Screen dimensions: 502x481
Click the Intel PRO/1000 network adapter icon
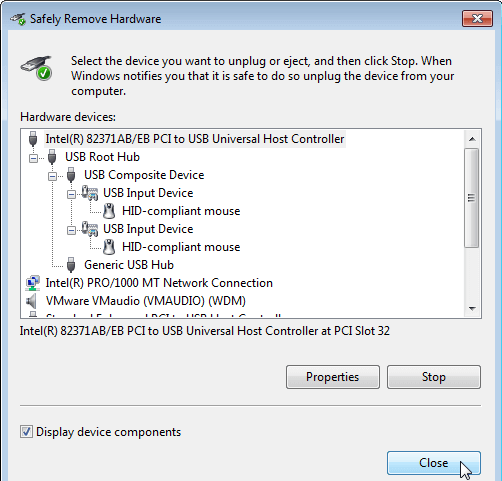point(33,283)
